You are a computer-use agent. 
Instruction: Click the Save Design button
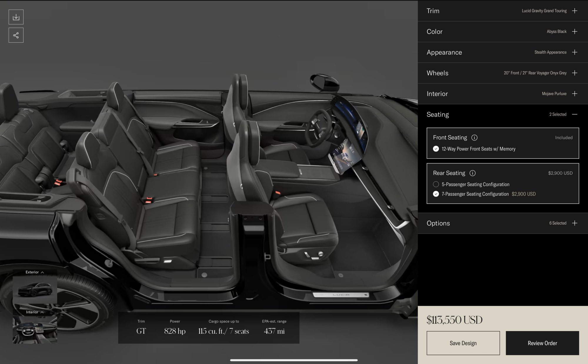coord(463,343)
